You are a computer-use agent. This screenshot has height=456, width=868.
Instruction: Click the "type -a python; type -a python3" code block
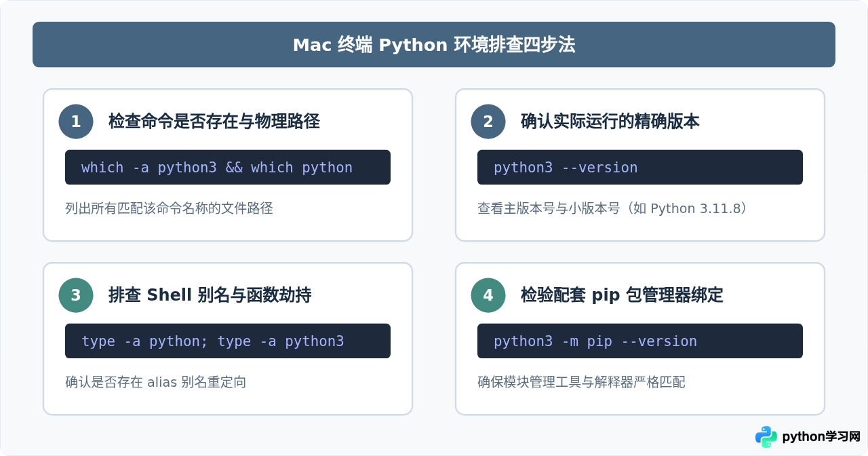point(228,341)
